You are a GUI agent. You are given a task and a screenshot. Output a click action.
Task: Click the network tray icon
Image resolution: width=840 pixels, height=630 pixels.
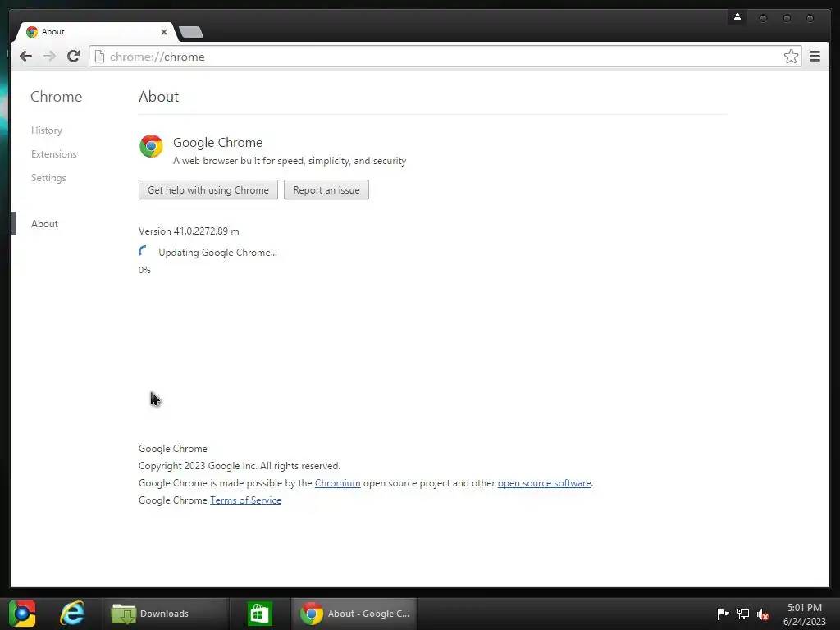[x=743, y=614]
